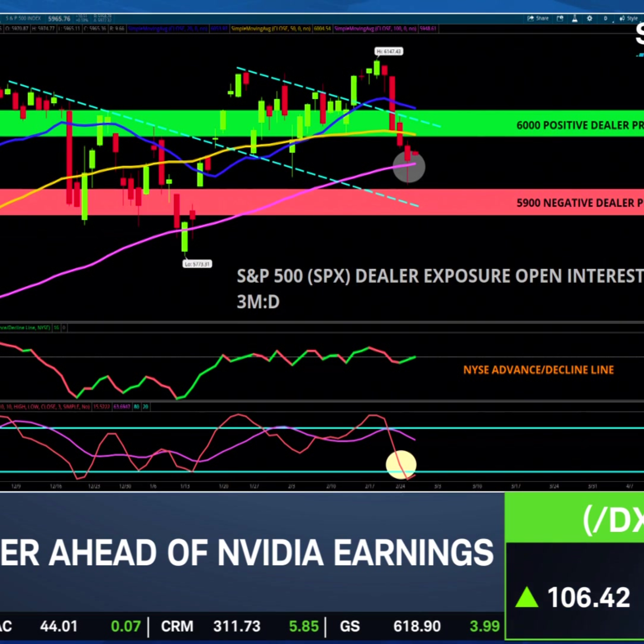This screenshot has height=644, width=644.
Task: Click the AHEAD OF NVIDIA EARNINGS headline
Action: (x=271, y=553)
